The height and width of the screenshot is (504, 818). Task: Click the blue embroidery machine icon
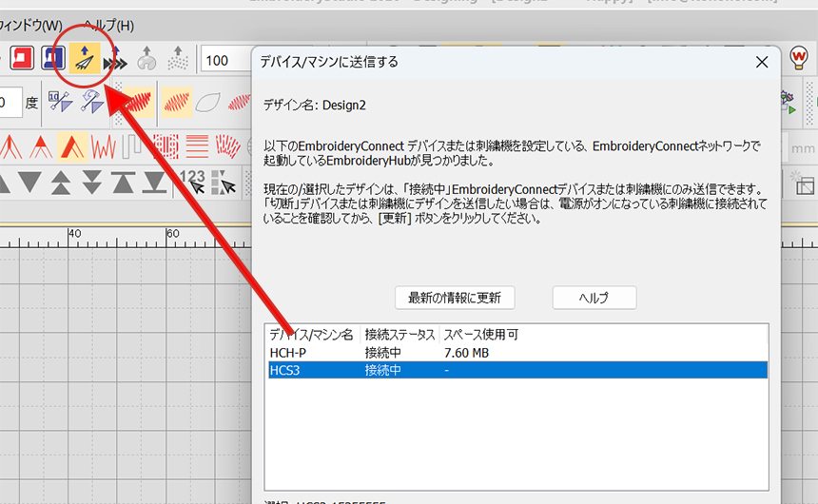point(52,58)
